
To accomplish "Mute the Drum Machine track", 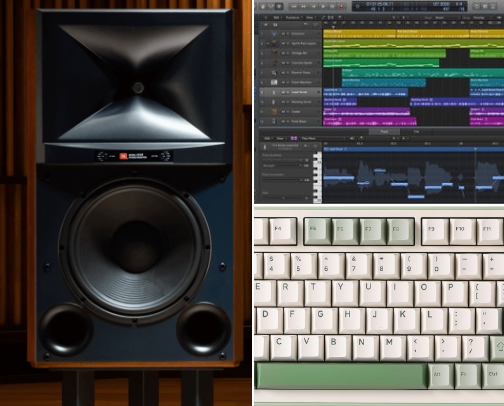I will (x=283, y=82).
